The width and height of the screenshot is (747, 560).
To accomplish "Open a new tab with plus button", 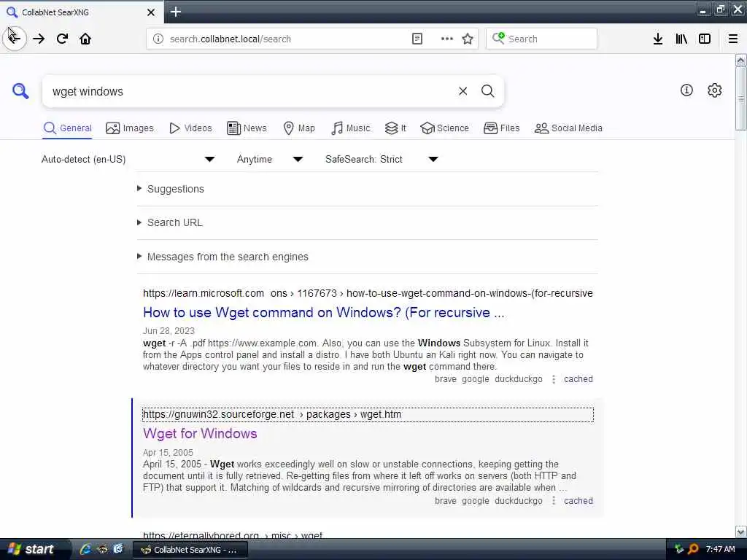I will 176,12.
